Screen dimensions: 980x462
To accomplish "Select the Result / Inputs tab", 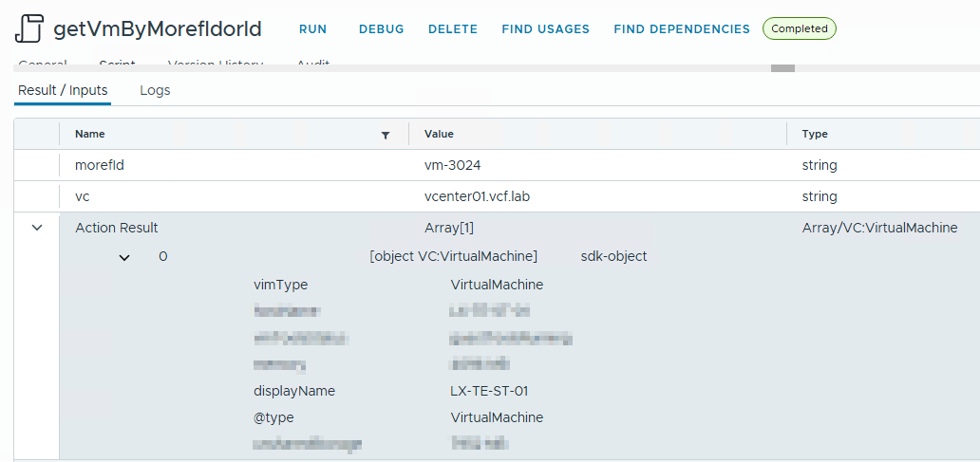I will pyautogui.click(x=63, y=90).
